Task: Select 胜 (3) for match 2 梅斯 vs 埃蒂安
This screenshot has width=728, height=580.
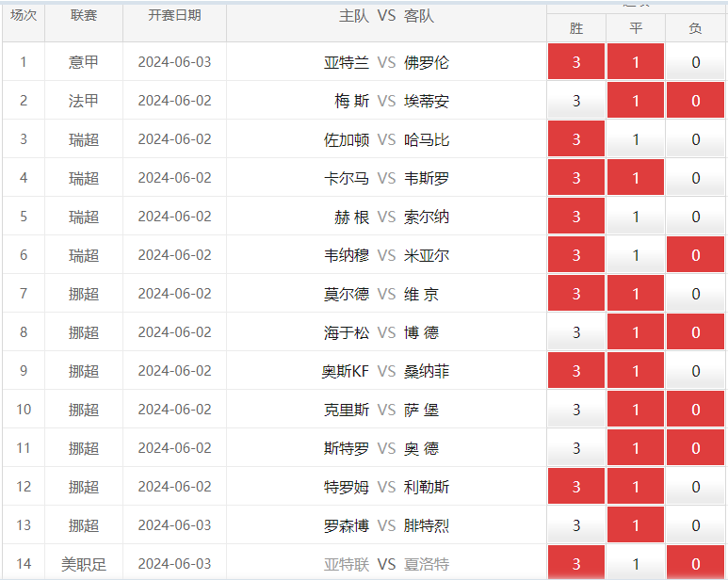Action: coord(576,100)
